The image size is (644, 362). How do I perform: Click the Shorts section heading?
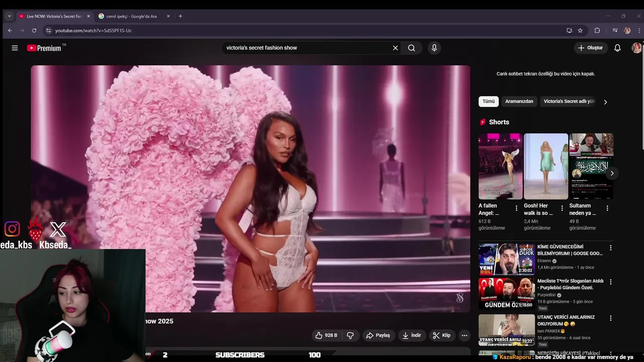coord(499,122)
